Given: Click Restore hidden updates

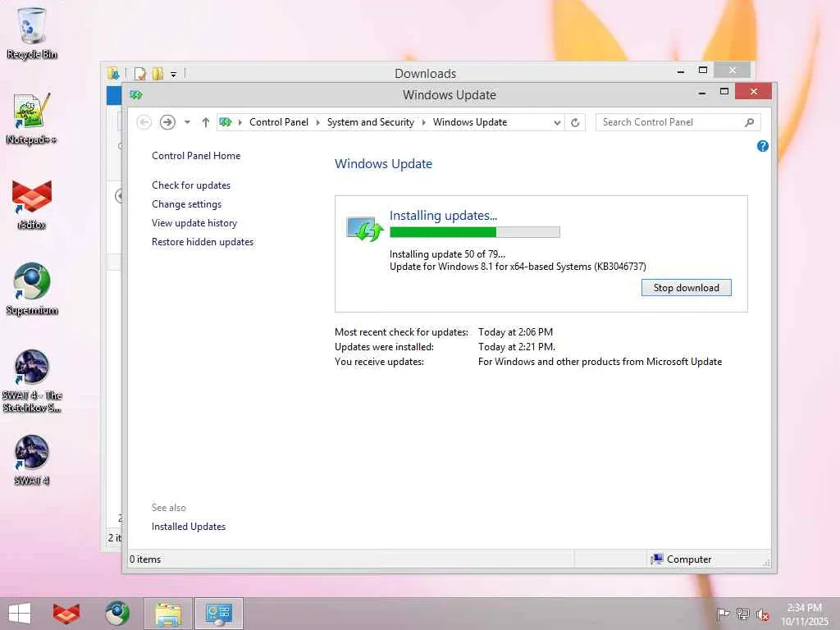Looking at the screenshot, I should coord(203,242).
